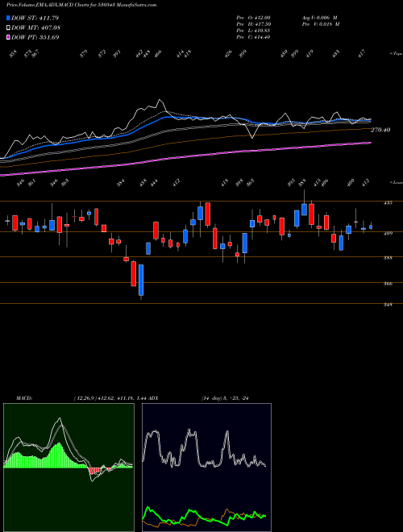Image resolution: width=403 pixels, height=532 pixels.
Task: Open the green MACD histogram panel
Action: pos(69,468)
